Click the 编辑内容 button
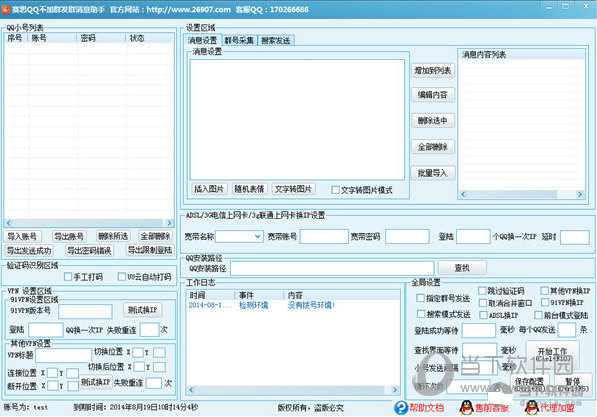The image size is (597, 417). tap(433, 95)
